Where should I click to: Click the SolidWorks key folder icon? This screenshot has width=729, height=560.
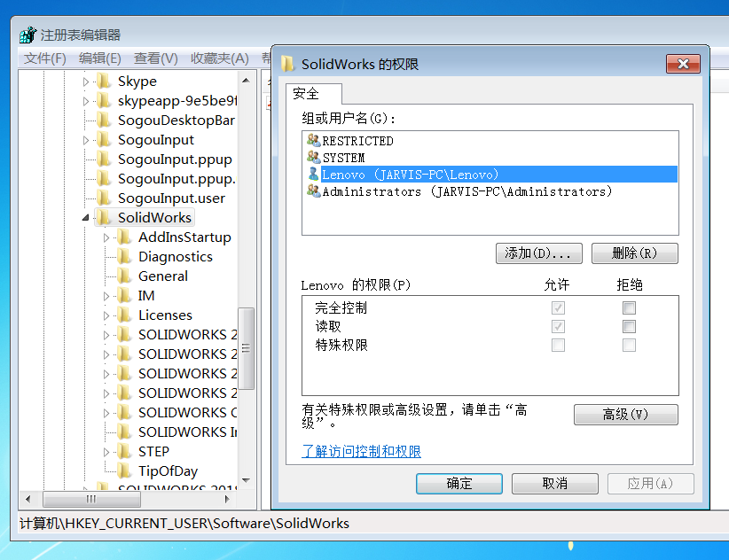point(104,218)
